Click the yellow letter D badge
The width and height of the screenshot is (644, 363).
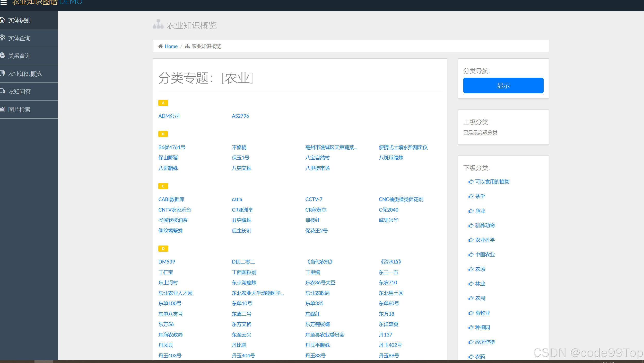pos(163,249)
